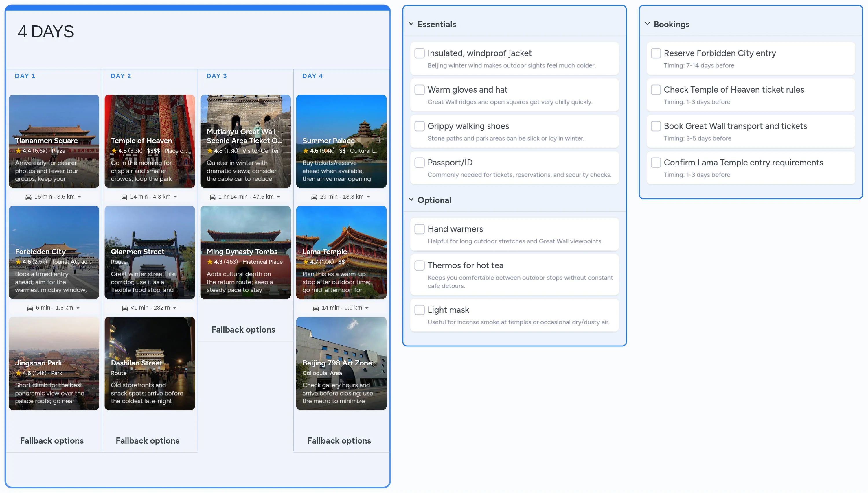
Task: Collapse the Essentials section
Action: [411, 24]
